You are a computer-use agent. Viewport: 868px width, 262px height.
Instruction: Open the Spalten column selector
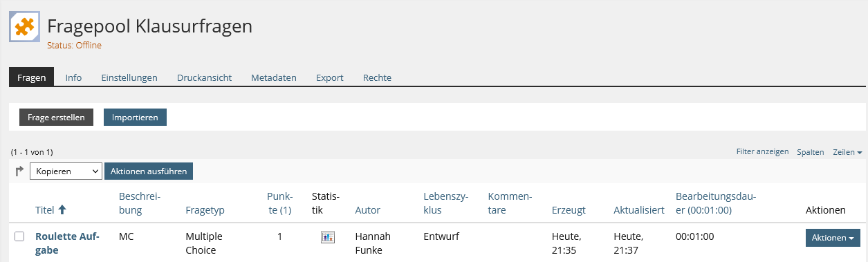[811, 151]
